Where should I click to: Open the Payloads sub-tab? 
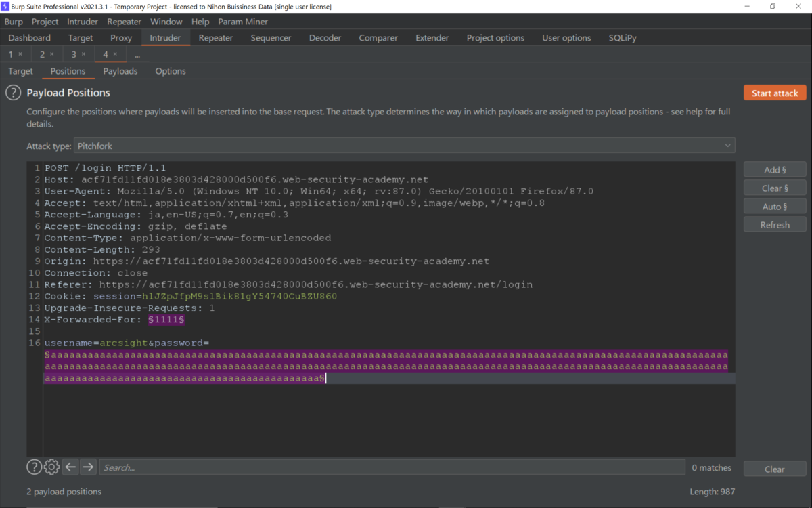pos(120,71)
